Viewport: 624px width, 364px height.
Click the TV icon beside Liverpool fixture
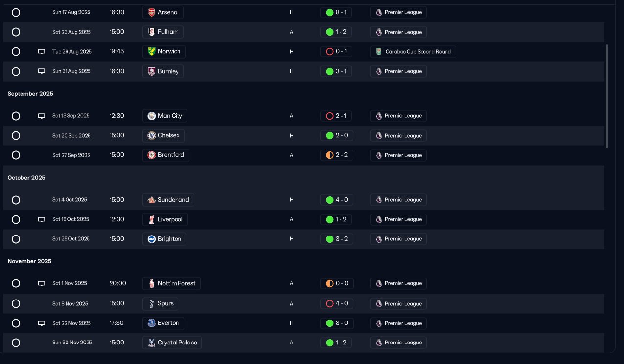(42, 219)
